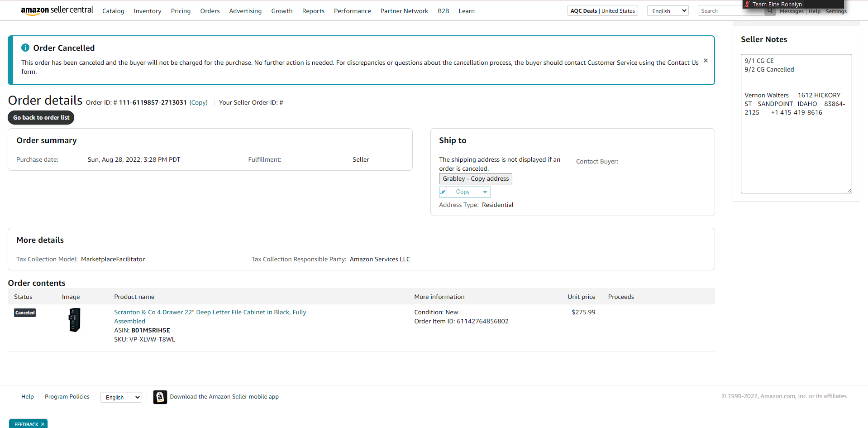The height and width of the screenshot is (428, 868).
Task: Open the Reports menu
Action: tap(313, 11)
